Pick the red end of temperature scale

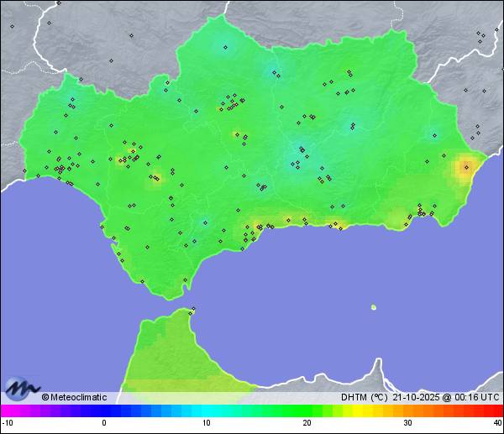[x=496, y=410]
